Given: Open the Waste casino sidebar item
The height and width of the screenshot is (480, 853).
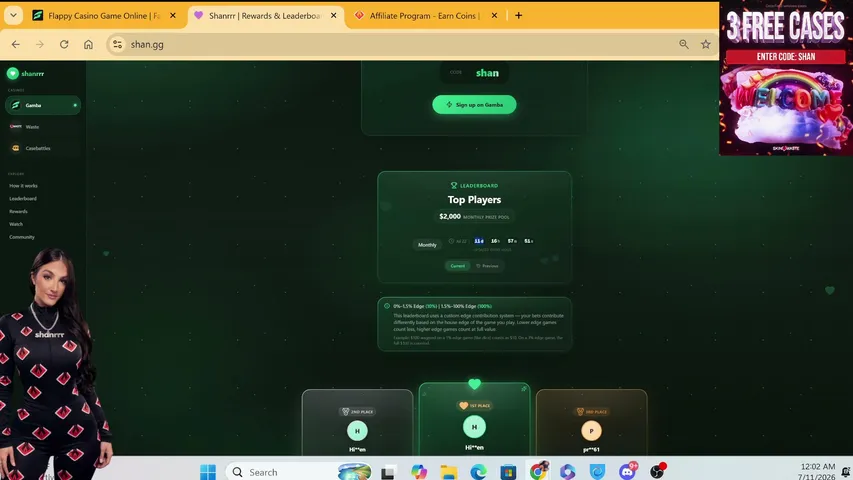Looking at the screenshot, I should tap(43, 126).
